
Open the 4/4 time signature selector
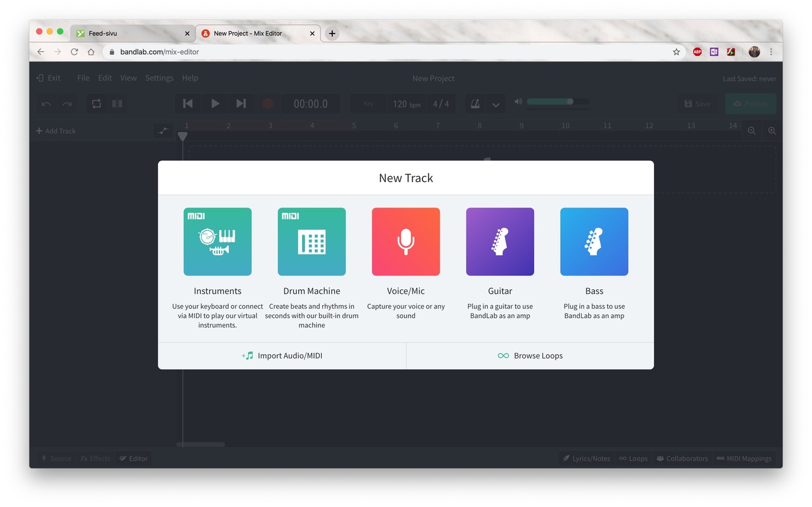coord(441,103)
